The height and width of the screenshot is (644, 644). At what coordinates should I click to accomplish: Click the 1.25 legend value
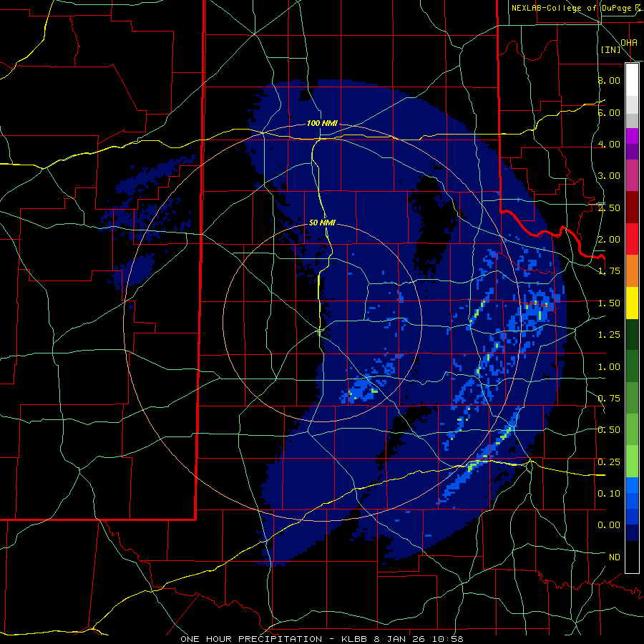coord(609,335)
